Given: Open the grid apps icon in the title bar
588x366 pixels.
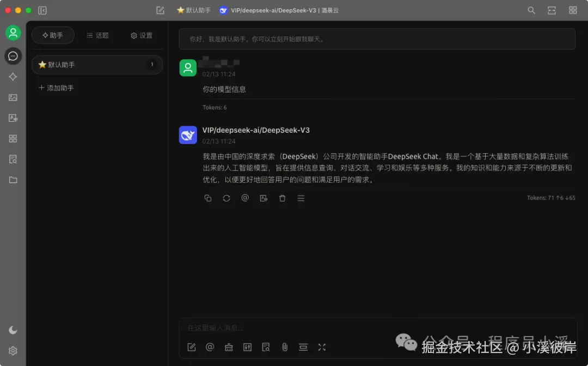Looking at the screenshot, I should 573,10.
